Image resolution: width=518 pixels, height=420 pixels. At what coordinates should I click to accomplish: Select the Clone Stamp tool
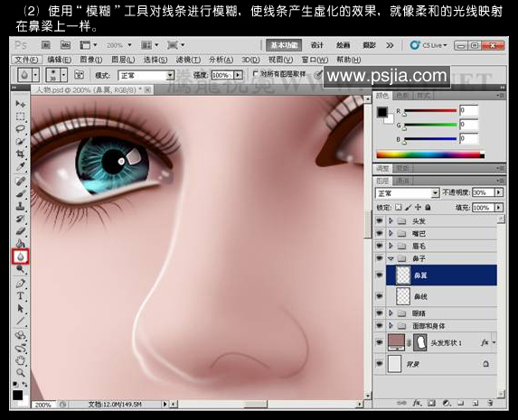tap(21, 206)
